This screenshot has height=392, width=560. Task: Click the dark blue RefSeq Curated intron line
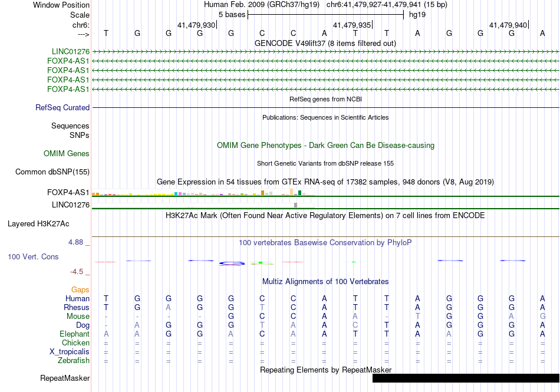coord(325,107)
